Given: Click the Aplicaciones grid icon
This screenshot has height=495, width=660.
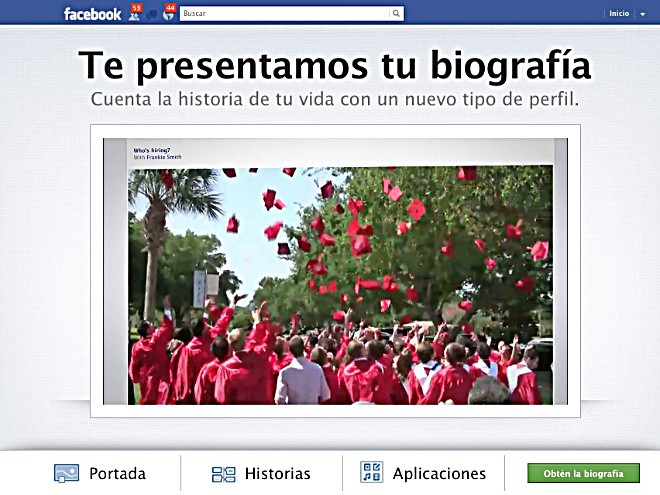Looking at the screenshot, I should (x=371, y=472).
